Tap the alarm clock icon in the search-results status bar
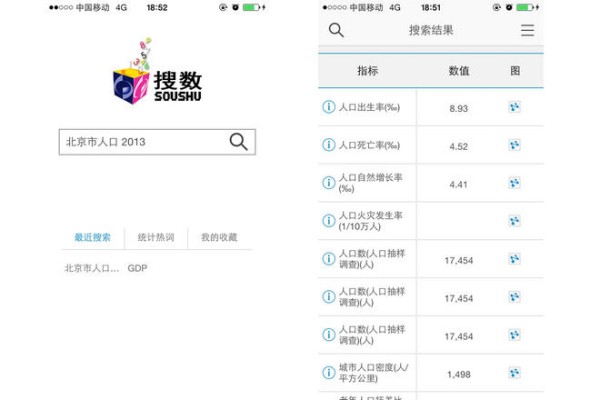Image resolution: width=600 pixels, height=400 pixels. pos(509,7)
